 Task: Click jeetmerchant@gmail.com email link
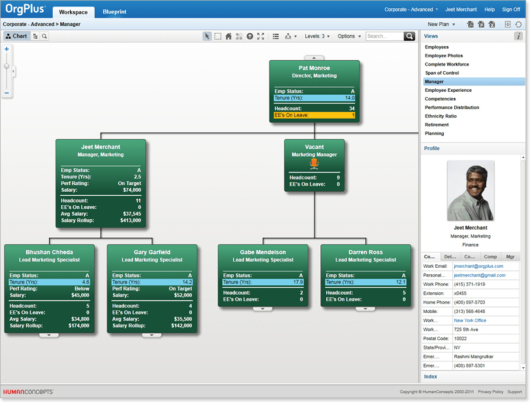[x=479, y=275]
